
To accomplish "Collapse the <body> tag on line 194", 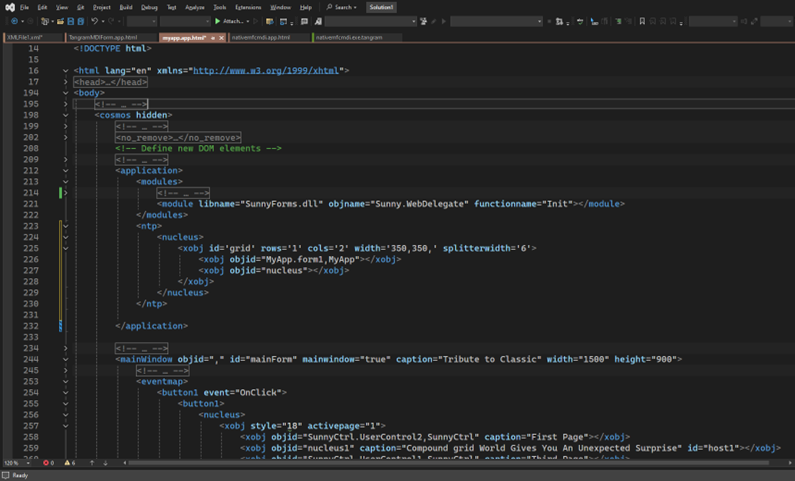I will [x=66, y=93].
